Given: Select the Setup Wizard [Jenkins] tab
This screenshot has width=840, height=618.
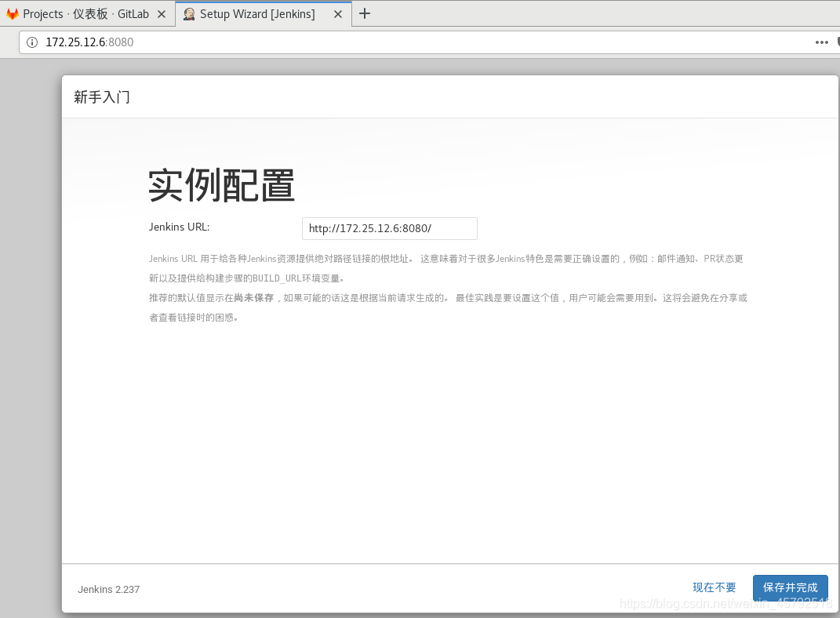Looking at the screenshot, I should (x=264, y=14).
